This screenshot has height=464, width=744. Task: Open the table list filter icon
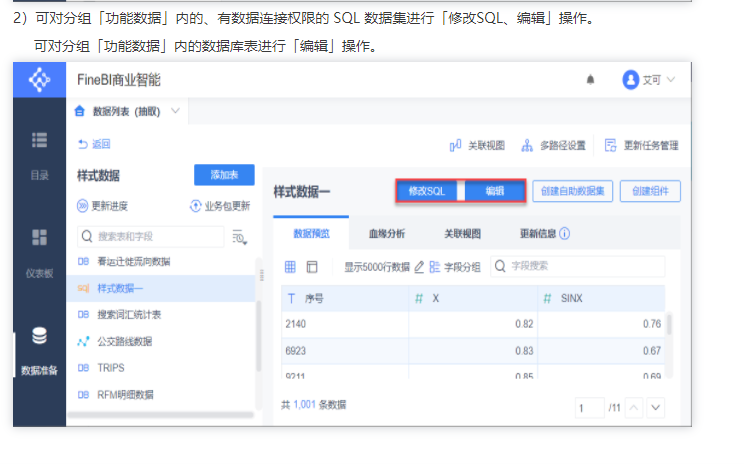[x=240, y=237]
